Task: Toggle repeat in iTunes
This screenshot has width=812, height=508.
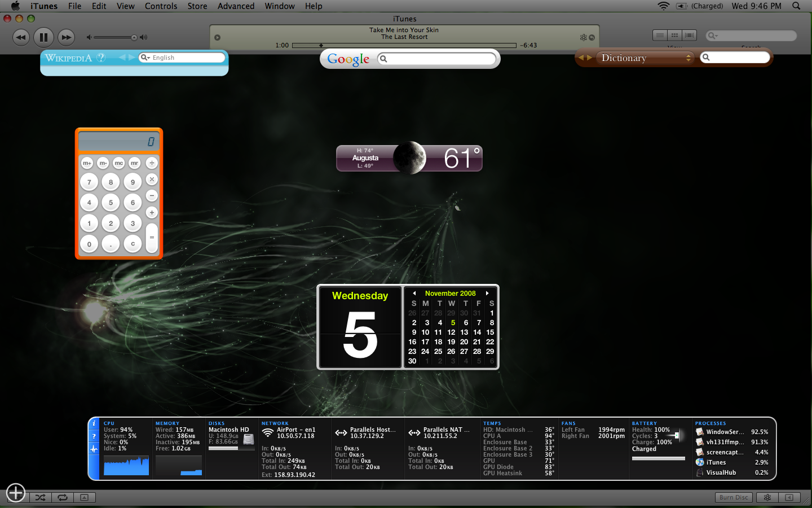Action: (63, 497)
